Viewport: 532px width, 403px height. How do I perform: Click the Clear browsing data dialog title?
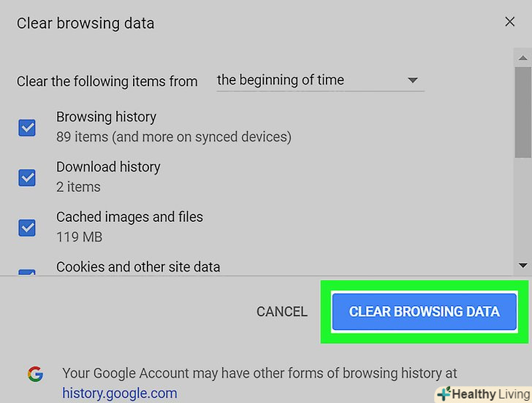tap(85, 23)
